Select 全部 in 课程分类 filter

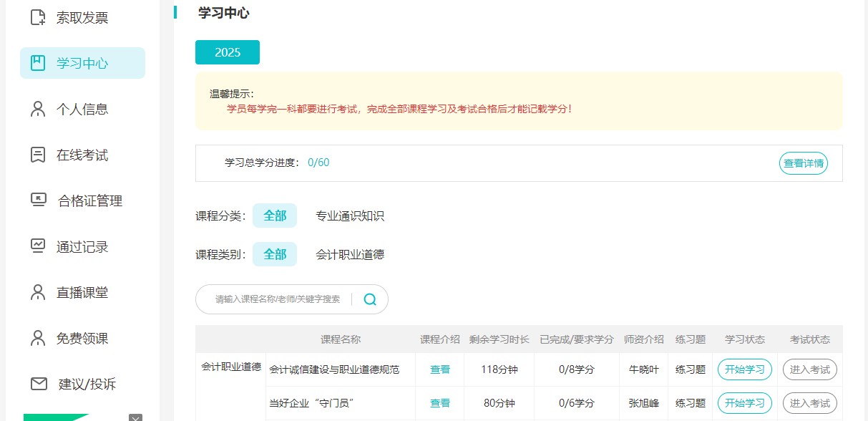(275, 216)
